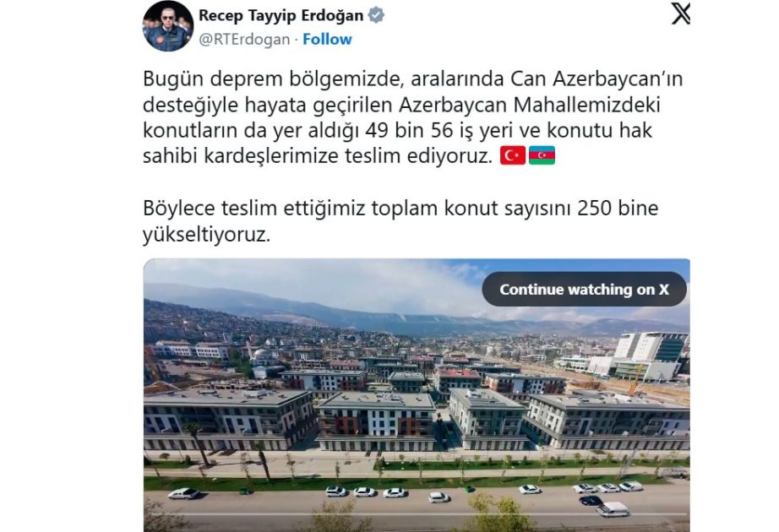The width and height of the screenshot is (779, 532).
Task: Open the Recep Tayyip Erdoğan display name
Action: [x=281, y=15]
